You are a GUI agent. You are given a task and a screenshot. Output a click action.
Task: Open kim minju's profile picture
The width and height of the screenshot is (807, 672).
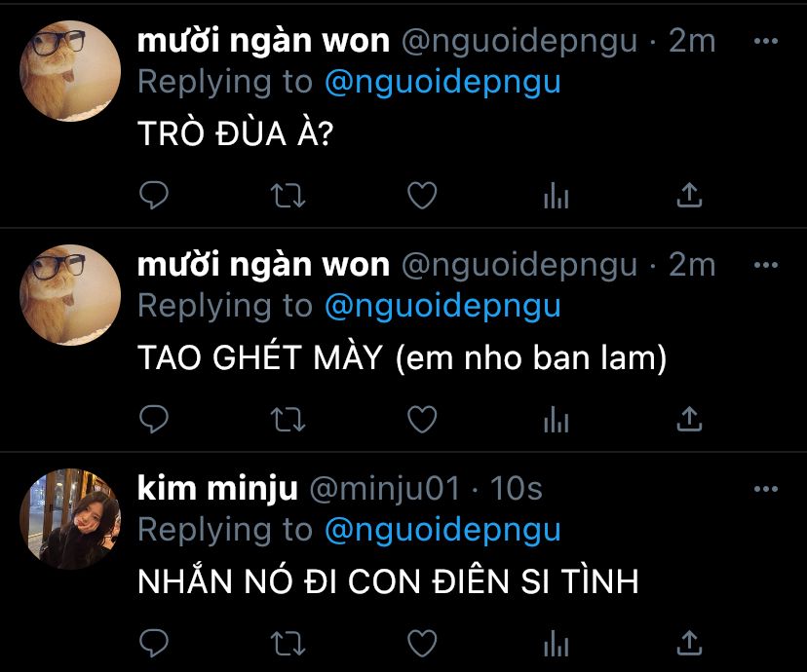[70, 519]
